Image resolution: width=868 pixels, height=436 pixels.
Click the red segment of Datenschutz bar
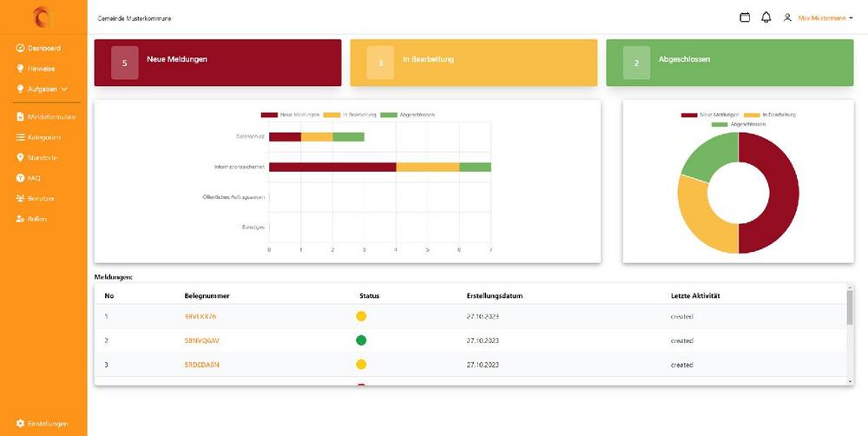pos(285,137)
